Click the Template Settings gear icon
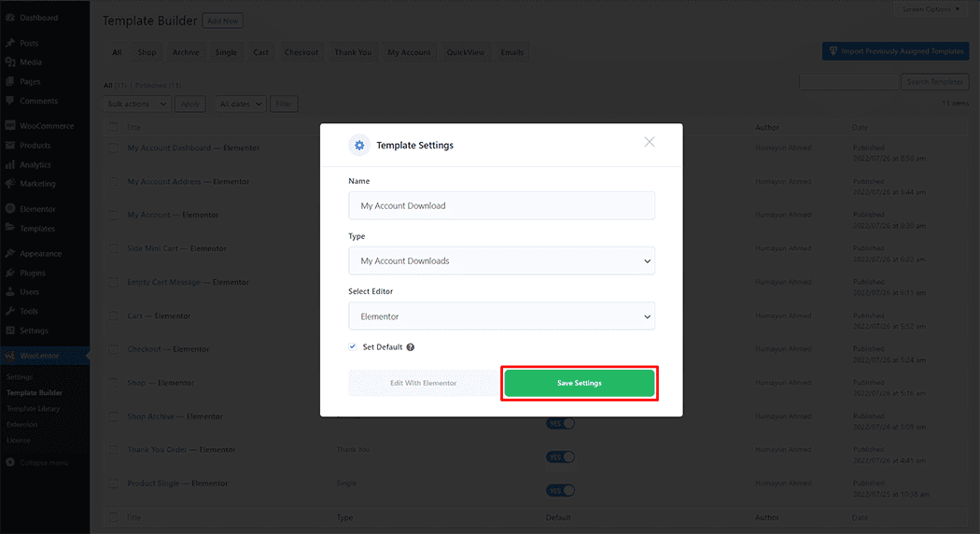 (359, 146)
